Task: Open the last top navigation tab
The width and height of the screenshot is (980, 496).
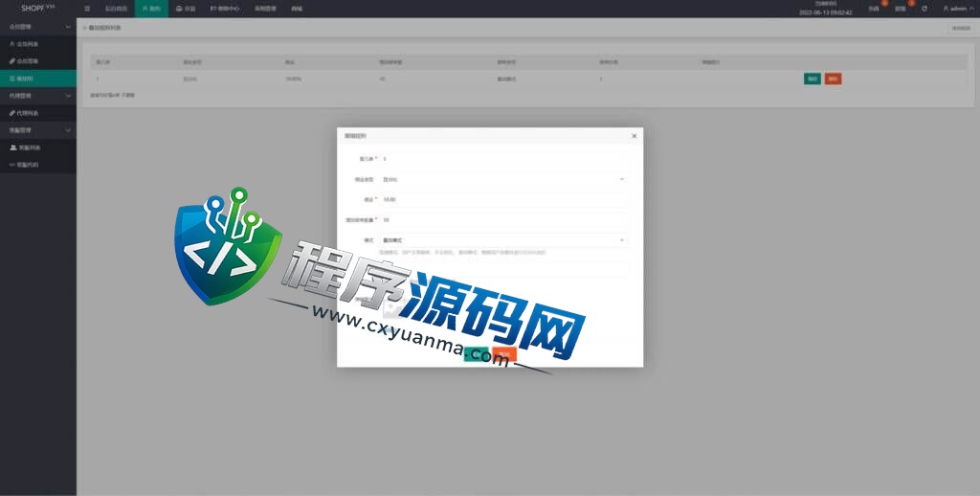Action: click(297, 9)
